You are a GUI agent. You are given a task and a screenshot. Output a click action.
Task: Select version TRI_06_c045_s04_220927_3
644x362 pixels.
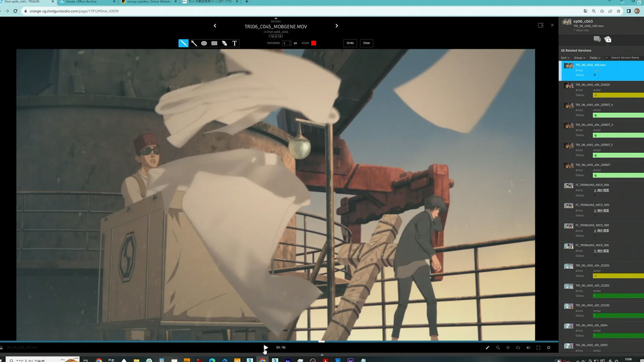coord(601,130)
